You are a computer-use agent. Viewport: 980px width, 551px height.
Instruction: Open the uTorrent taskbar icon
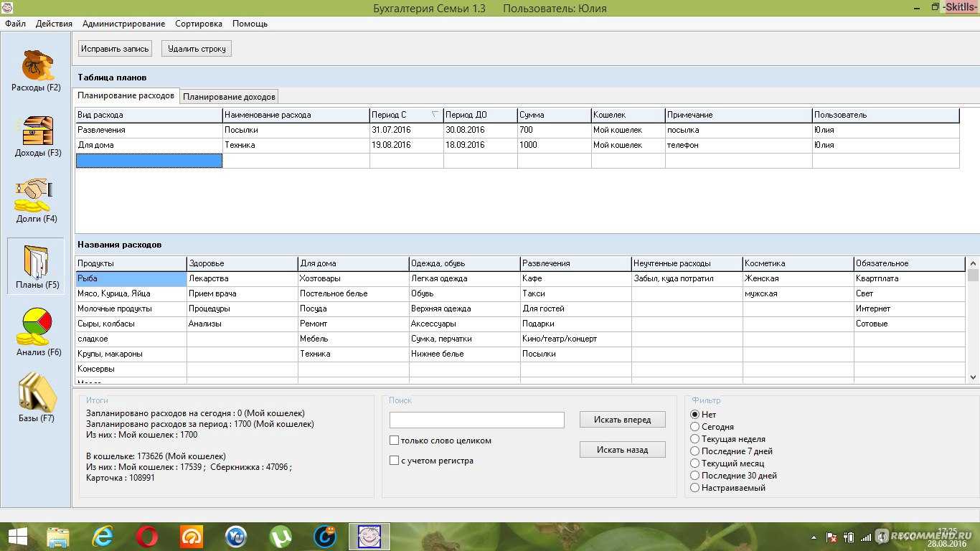pyautogui.click(x=281, y=537)
